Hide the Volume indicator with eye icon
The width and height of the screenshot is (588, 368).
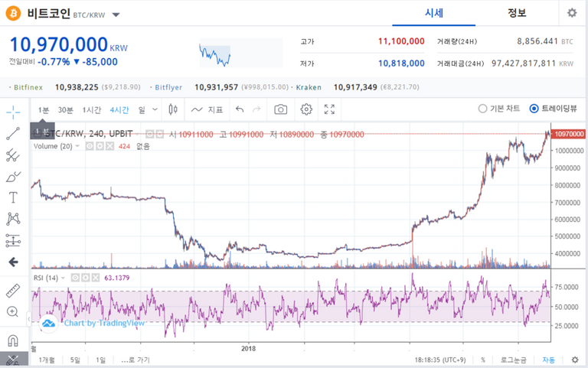[90, 146]
